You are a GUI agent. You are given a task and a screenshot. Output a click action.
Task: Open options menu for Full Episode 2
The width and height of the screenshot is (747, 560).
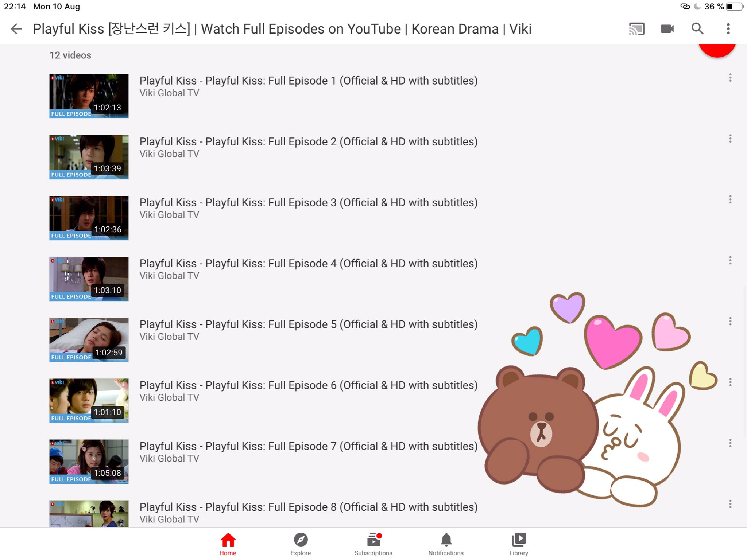click(x=730, y=139)
